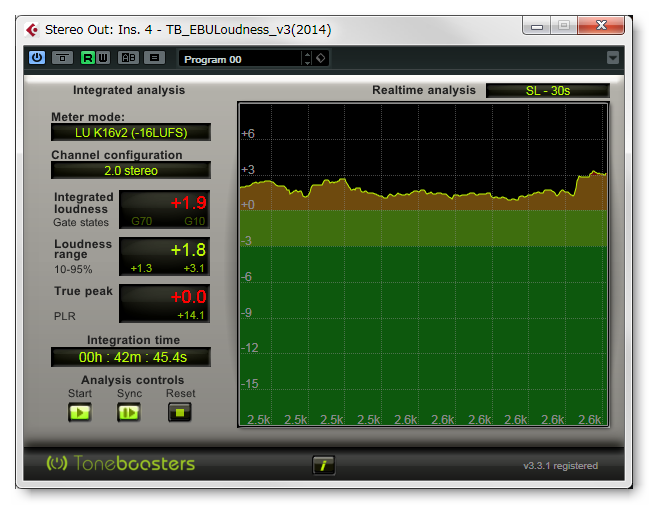
Task: Open the plugin context menu arrow at top right
Action: pos(613,58)
